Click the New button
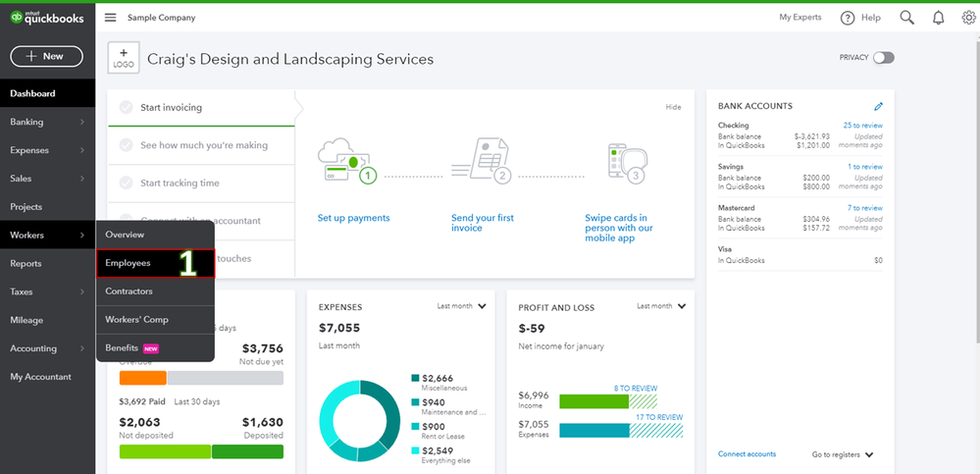This screenshot has height=474, width=980. 47,56
